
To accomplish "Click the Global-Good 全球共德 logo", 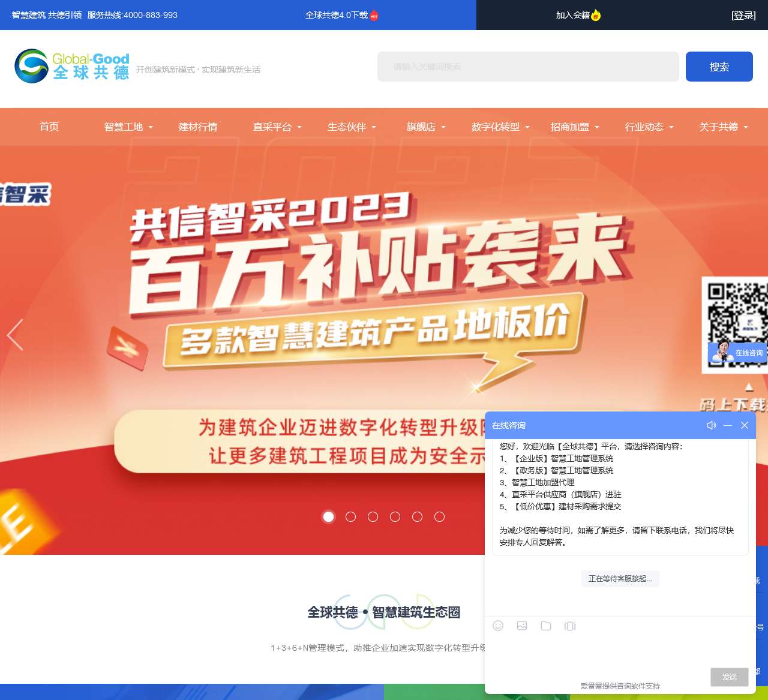I will click(72, 66).
